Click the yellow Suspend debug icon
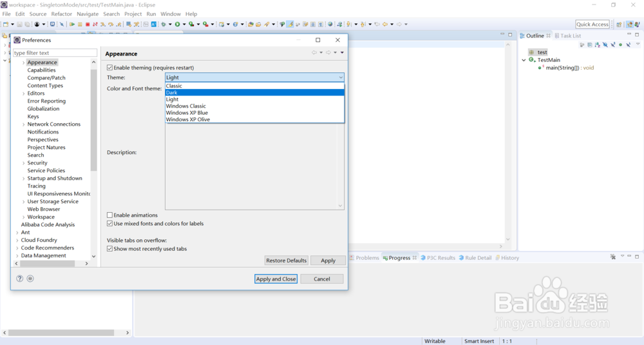Viewport: 644px width, 345px height. pos(80,25)
